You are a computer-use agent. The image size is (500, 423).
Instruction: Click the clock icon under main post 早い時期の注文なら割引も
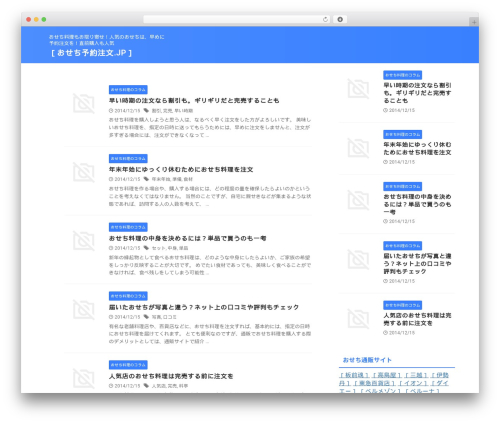click(x=111, y=110)
